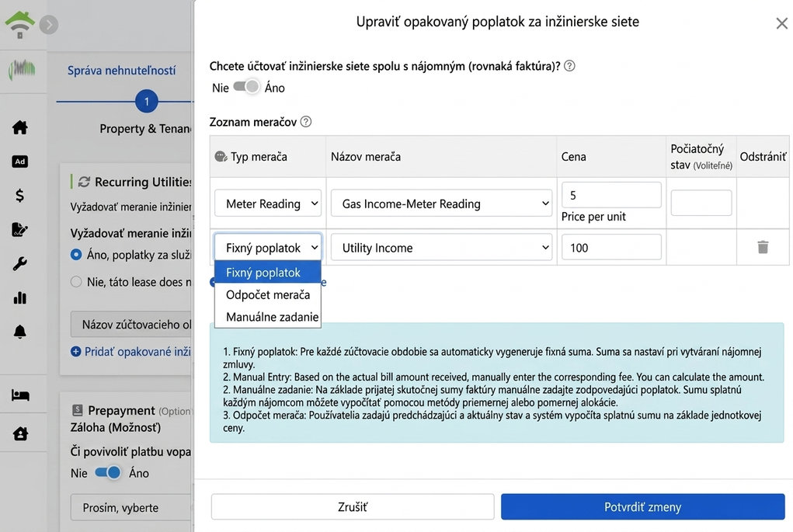793x532 pixels.
Task: Click help icon beside rovnaká faktúra question
Action: click(x=569, y=66)
